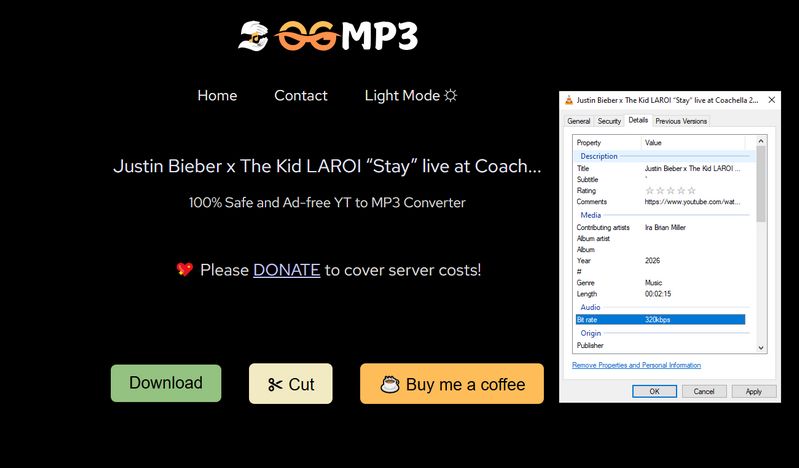Click the Cut button

point(290,384)
